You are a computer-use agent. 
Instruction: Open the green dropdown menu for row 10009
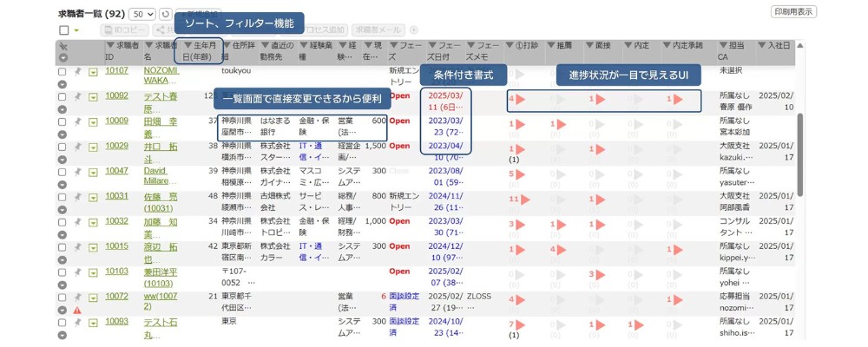[93, 122]
